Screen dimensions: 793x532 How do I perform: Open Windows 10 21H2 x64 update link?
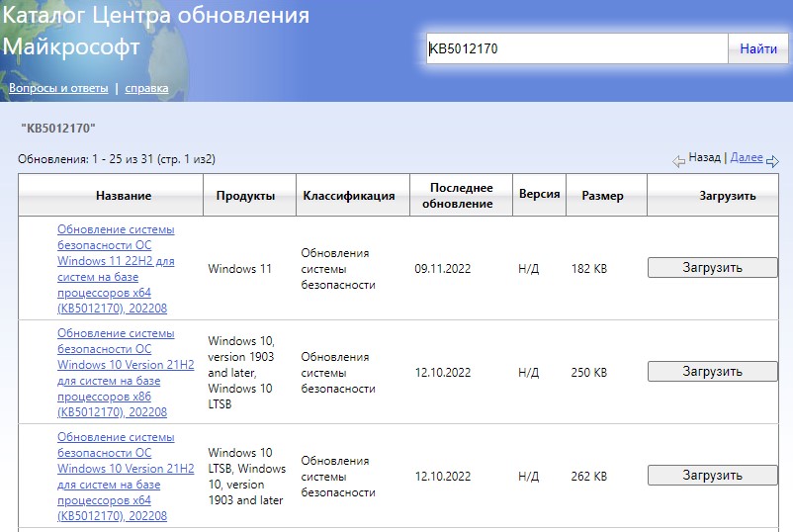pos(126,476)
